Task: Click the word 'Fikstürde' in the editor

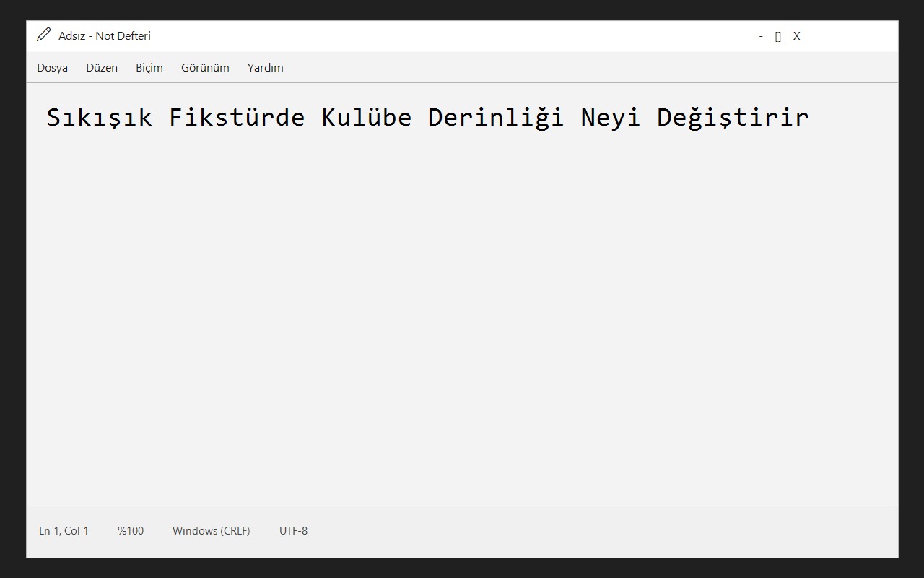Action: click(x=237, y=117)
